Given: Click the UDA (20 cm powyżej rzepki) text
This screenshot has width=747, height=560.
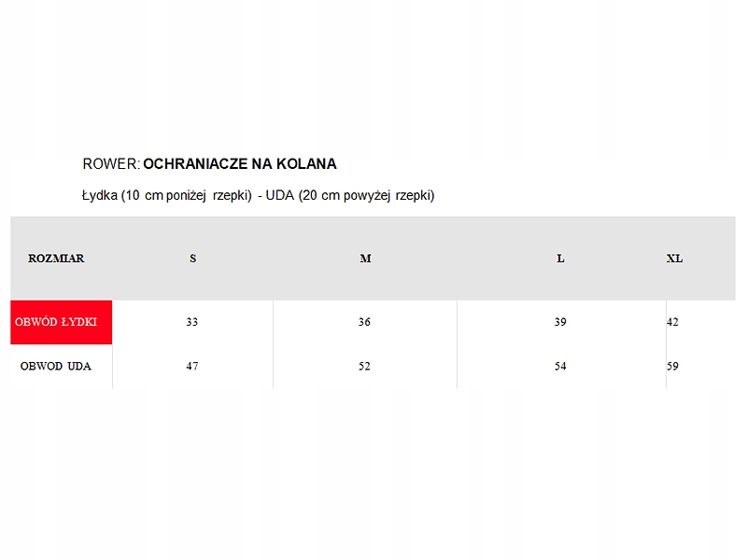Looking at the screenshot, I should [350, 196].
